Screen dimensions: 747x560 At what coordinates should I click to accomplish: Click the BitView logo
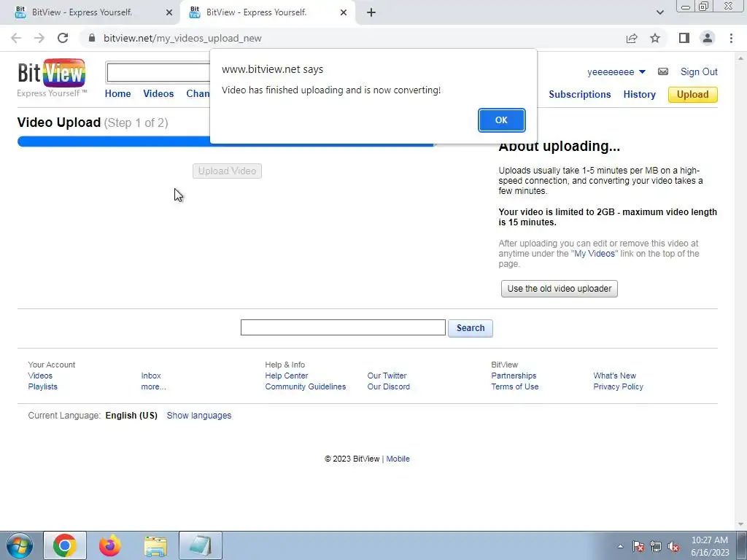(52, 77)
